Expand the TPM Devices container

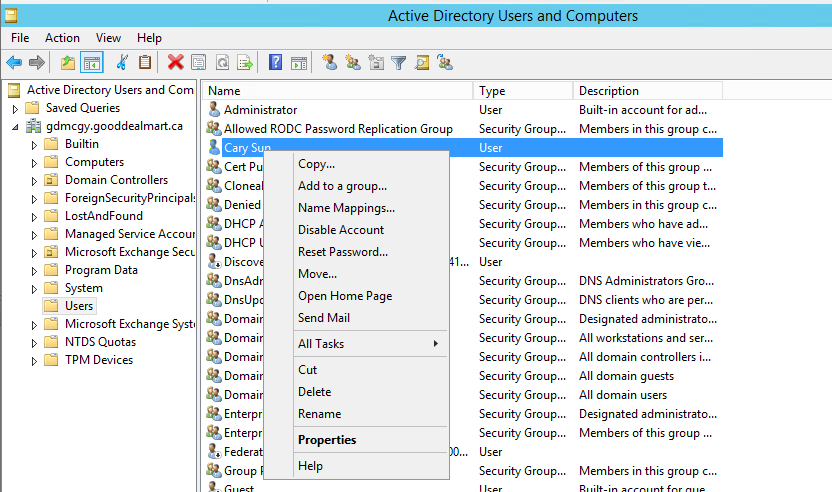34,361
